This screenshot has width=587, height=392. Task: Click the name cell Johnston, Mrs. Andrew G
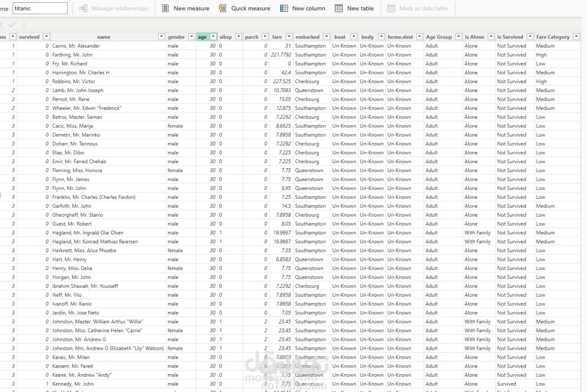click(x=108, y=349)
